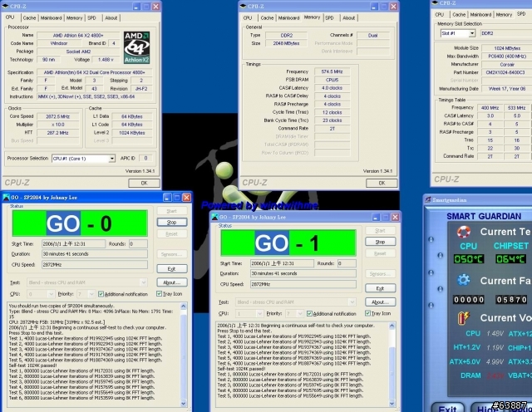Screen dimensions: 532x412
Task: Click the Part Number CM2X1024-6400C3 field
Action: [x=506, y=72]
